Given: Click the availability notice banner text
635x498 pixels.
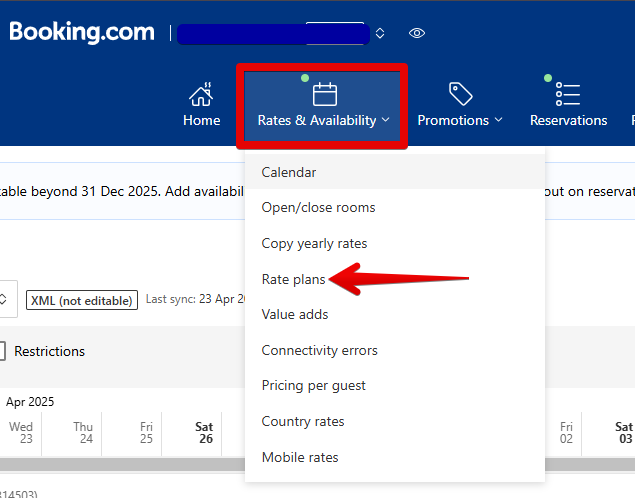Looking at the screenshot, I should point(122,191).
